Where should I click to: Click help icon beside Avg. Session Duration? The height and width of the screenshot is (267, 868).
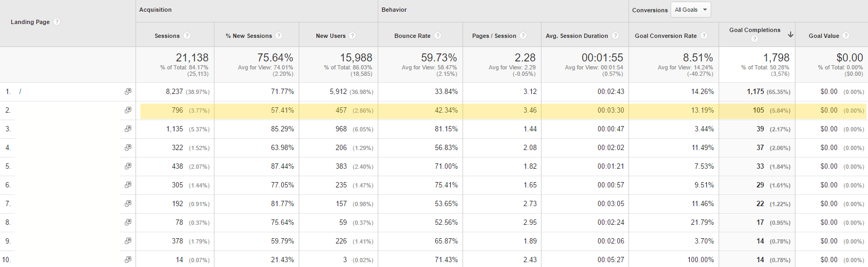pos(615,36)
